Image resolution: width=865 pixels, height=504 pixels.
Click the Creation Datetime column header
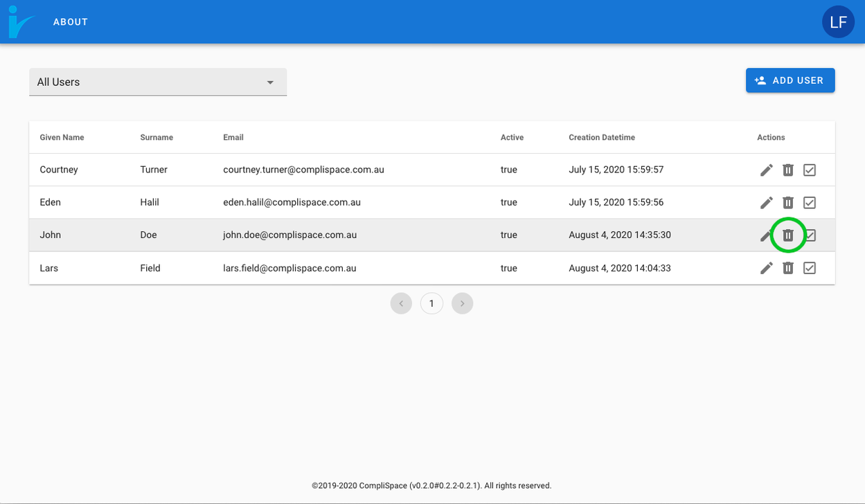602,138
